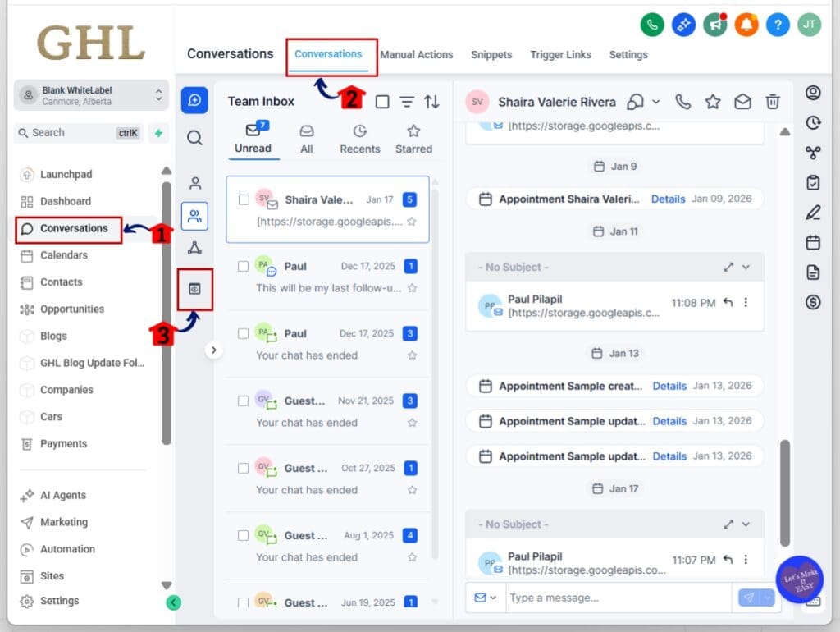Click the call phone icon in conversation header
The height and width of the screenshot is (632, 840).
(682, 102)
